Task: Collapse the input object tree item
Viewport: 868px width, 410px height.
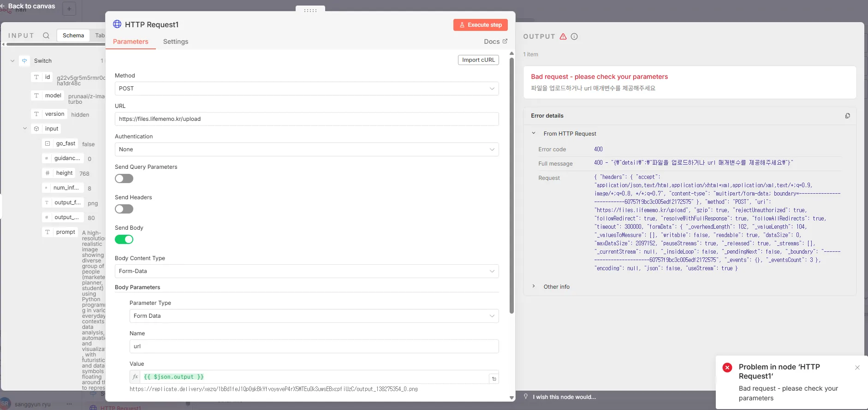Action: [x=25, y=129]
